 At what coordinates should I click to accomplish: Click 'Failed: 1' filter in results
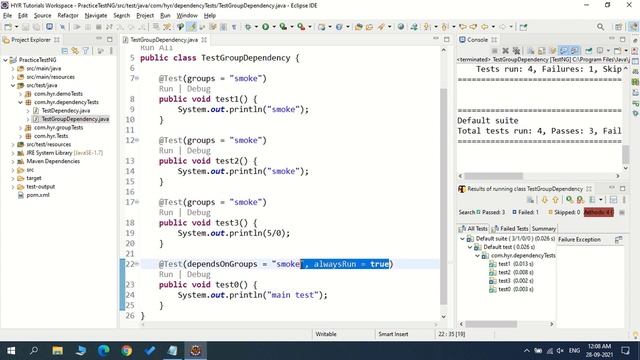pyautogui.click(x=526, y=212)
